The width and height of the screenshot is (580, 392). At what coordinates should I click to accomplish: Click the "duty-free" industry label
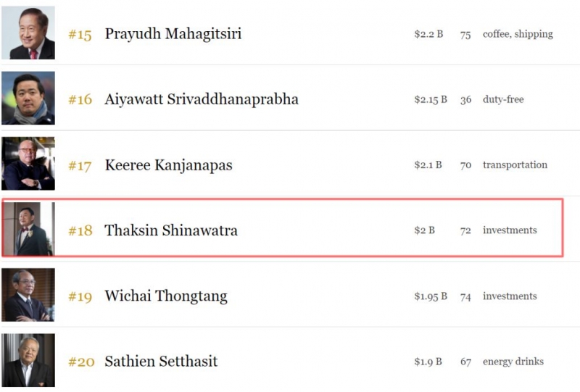(503, 99)
